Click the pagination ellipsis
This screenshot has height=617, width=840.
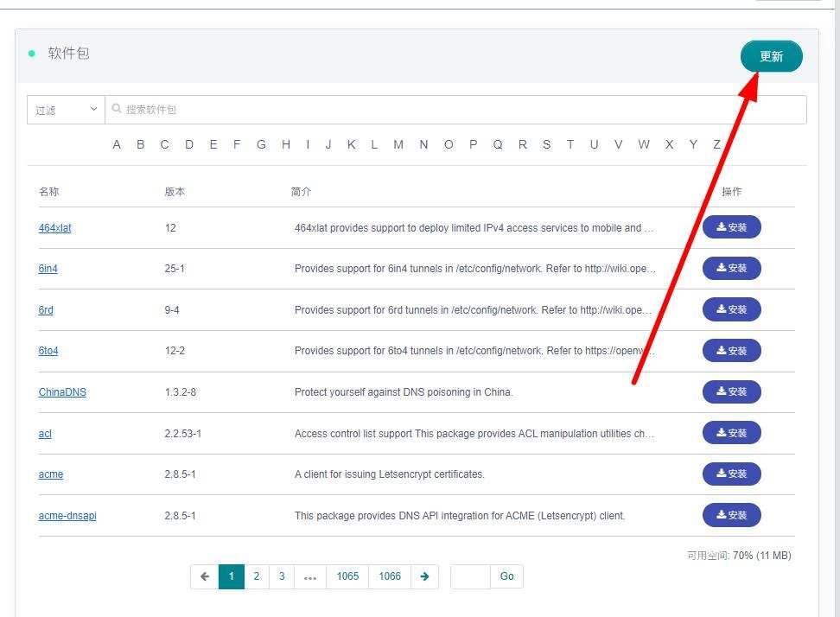click(309, 577)
